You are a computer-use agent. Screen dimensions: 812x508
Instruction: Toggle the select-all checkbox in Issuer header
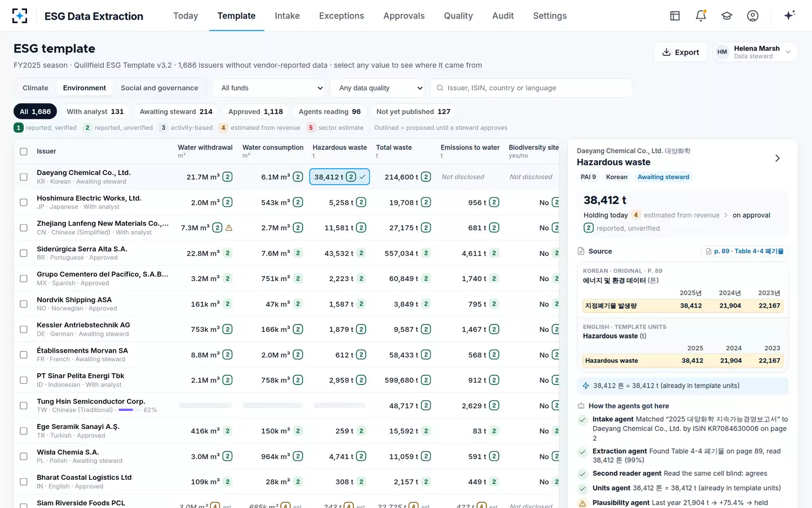24,151
